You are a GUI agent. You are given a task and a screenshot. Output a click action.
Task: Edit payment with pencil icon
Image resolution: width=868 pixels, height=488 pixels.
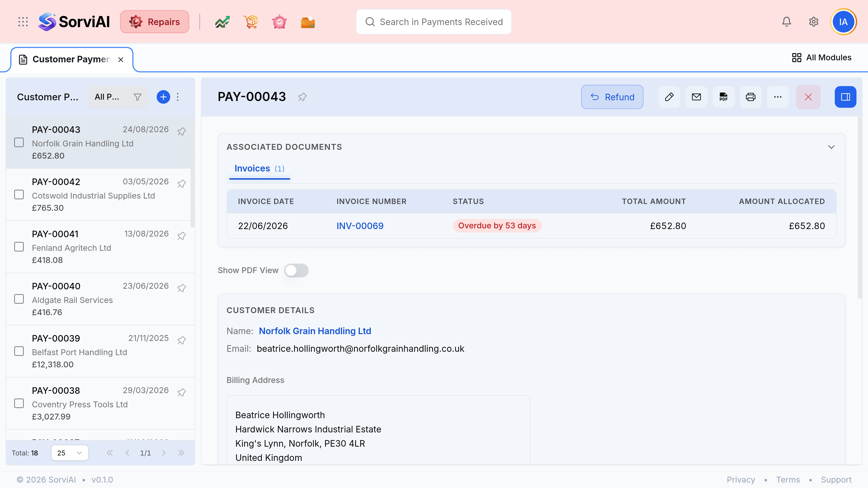(669, 97)
